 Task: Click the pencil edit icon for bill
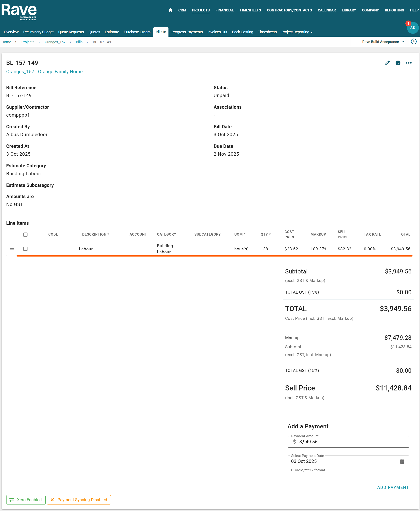[x=387, y=63]
